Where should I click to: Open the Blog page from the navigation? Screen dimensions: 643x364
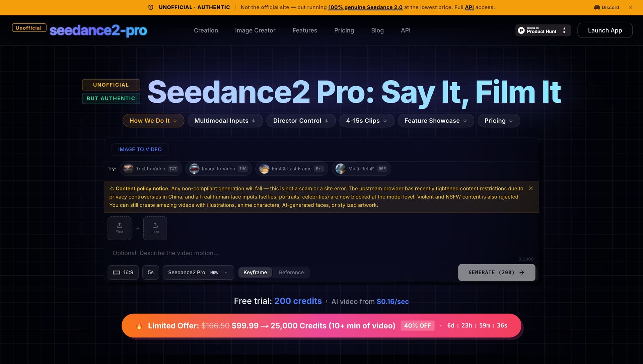point(377,30)
